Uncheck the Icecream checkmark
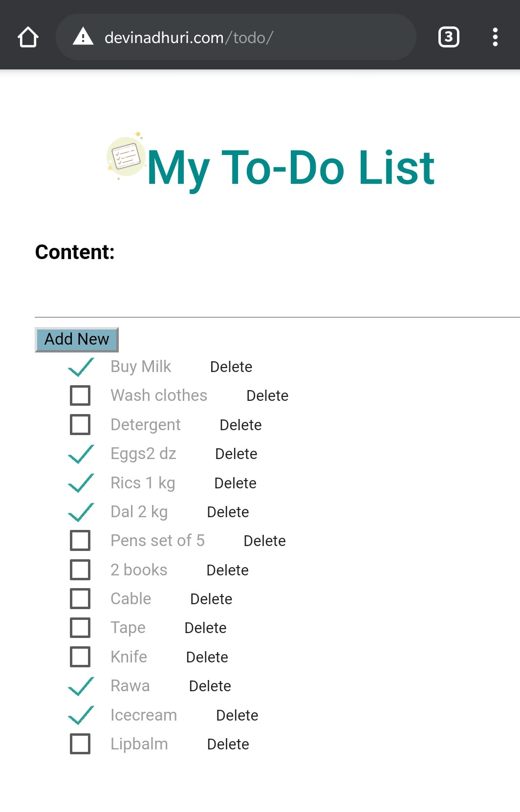 click(x=81, y=715)
